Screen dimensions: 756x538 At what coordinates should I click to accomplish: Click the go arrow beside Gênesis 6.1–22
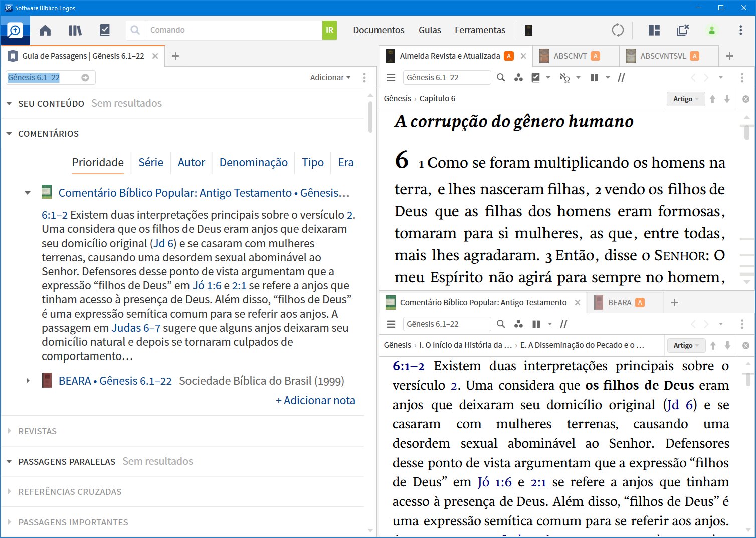click(85, 78)
